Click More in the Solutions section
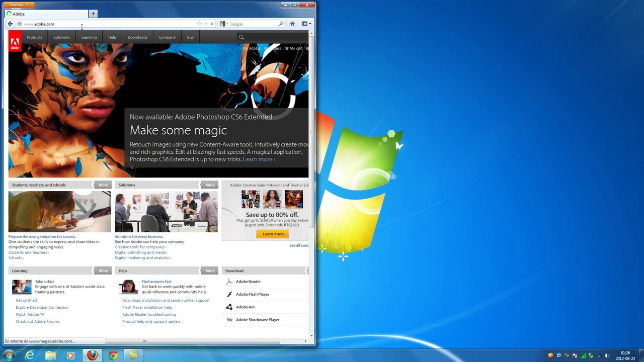This screenshot has width=644, height=362. (x=210, y=185)
